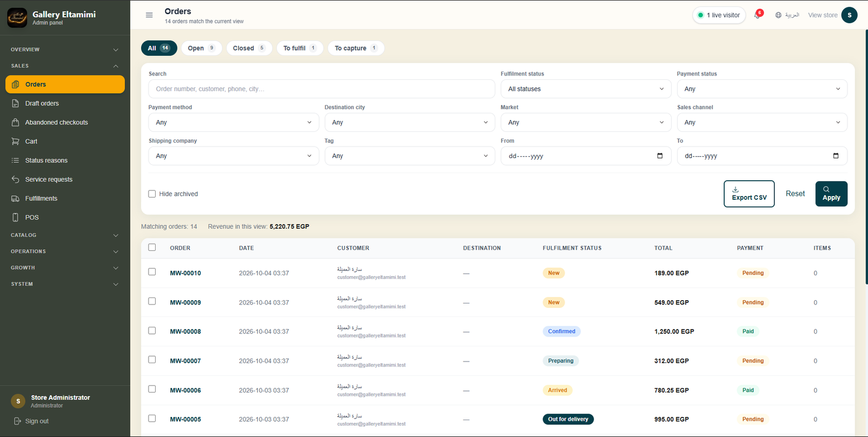Click the Gallery Eltamimi logo

click(17, 17)
